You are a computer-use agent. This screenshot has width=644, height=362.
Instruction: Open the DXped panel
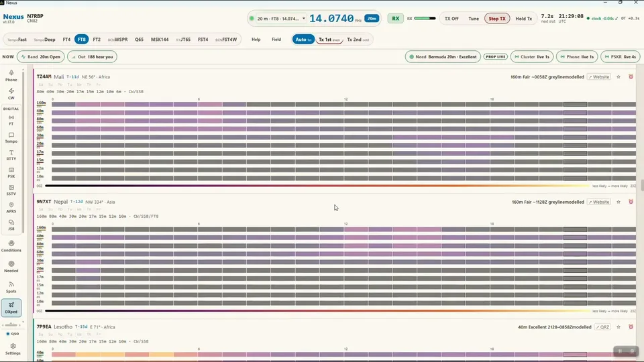pos(11,308)
